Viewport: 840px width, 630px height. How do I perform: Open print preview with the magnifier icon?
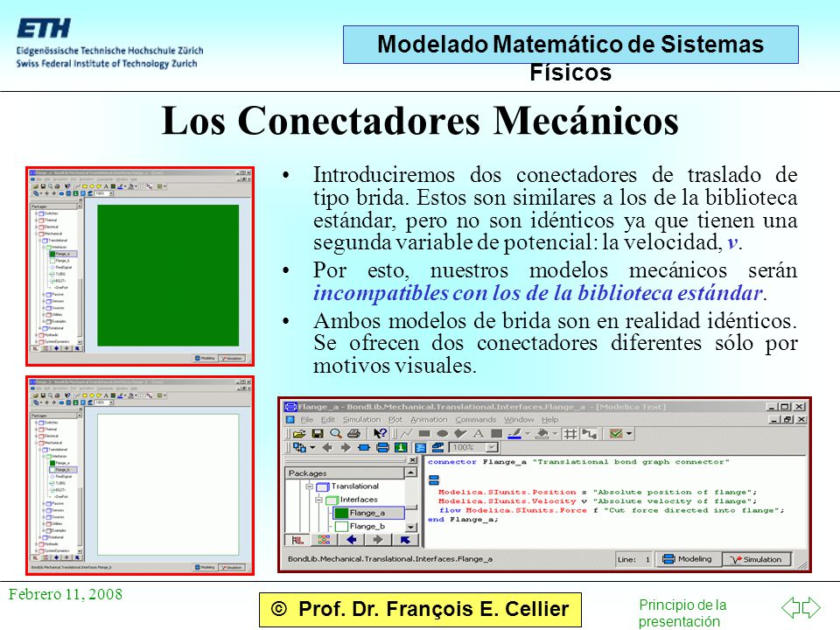pyautogui.click(x=335, y=433)
